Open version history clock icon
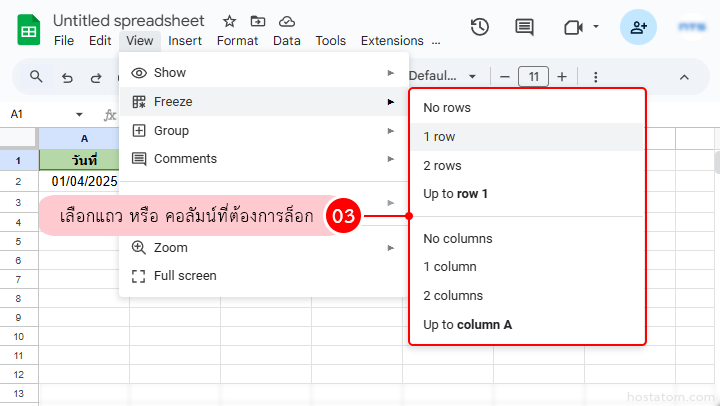The width and height of the screenshot is (720, 406). (479, 27)
